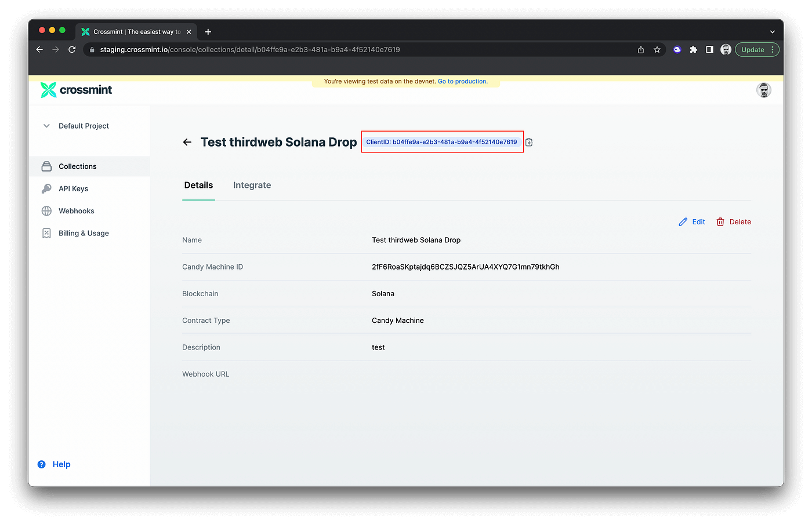Click the Contract Type field label
The image size is (812, 524).
[206, 321]
